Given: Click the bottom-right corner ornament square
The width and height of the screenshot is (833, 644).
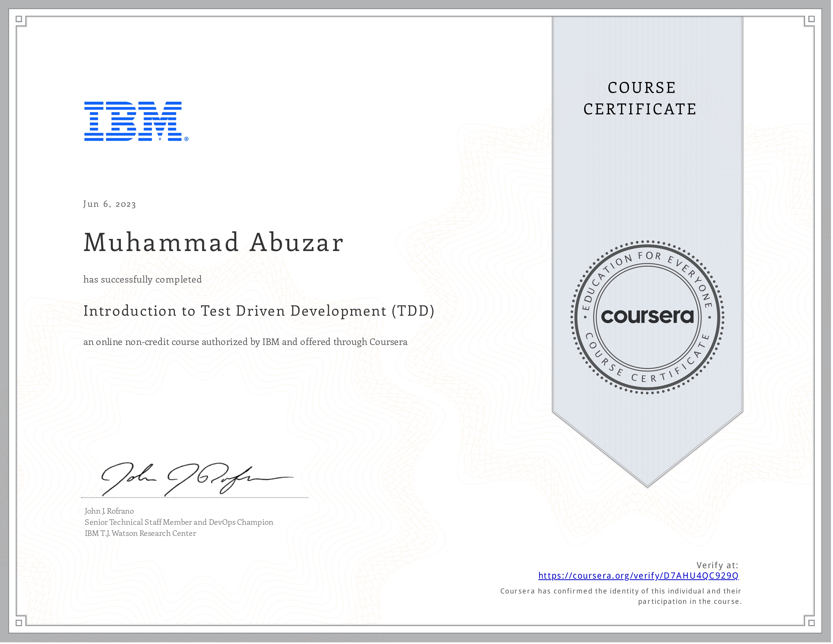Looking at the screenshot, I should [x=812, y=623].
